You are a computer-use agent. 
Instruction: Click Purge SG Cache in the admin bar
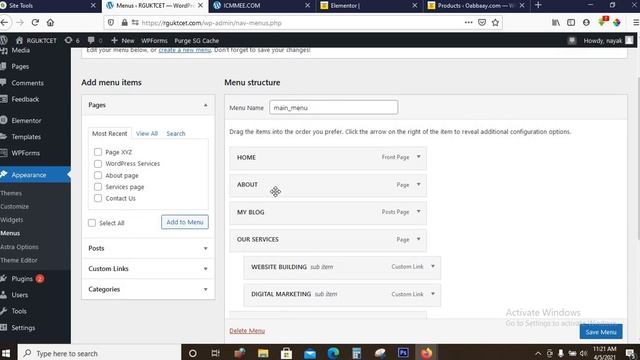click(196, 40)
